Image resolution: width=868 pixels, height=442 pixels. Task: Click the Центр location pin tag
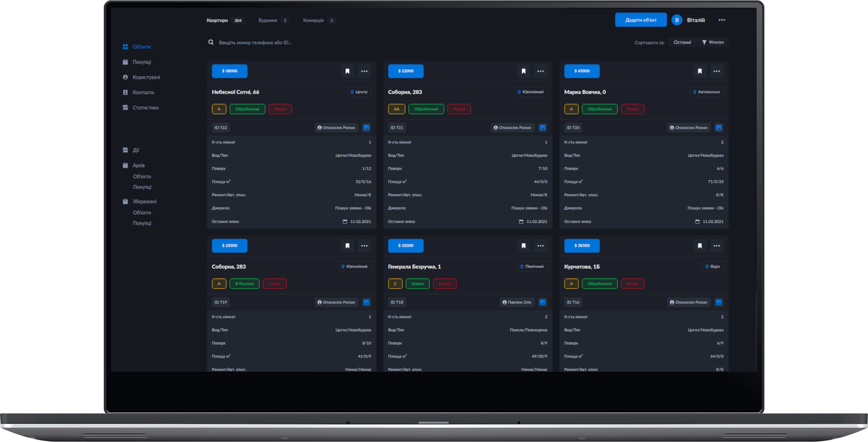tap(359, 92)
